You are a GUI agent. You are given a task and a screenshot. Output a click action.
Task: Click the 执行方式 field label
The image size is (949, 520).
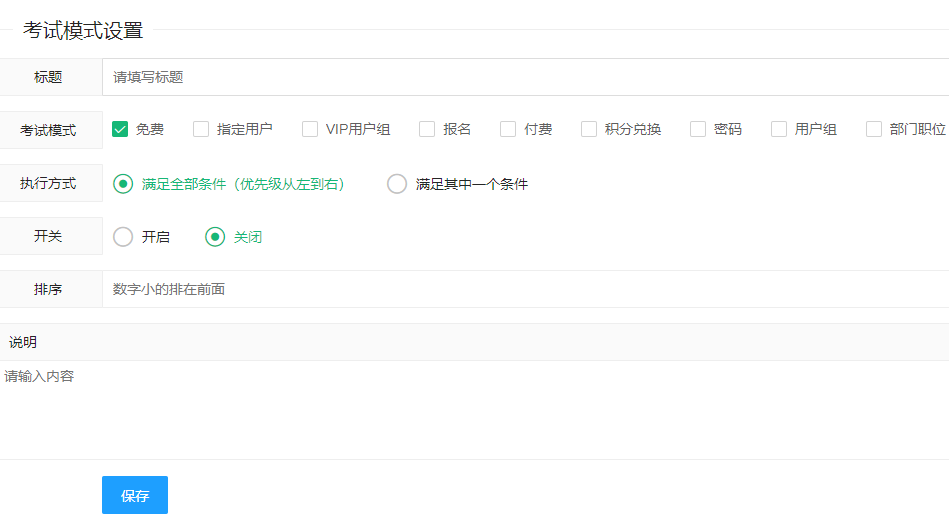pos(48,184)
